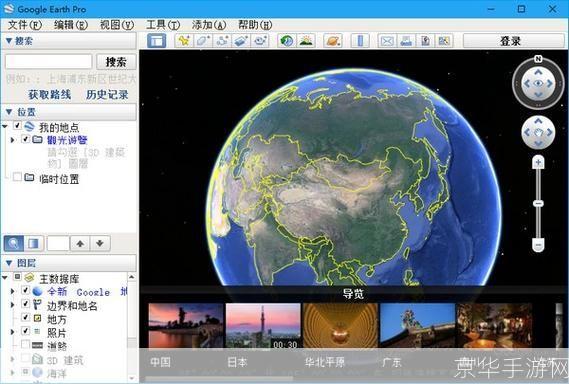This screenshot has width=569, height=384.
Task: Open the 文件(F) menu
Action: click(x=25, y=25)
